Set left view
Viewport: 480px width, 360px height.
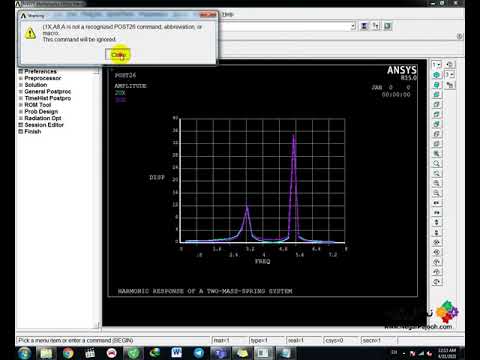pyautogui.click(x=437, y=134)
